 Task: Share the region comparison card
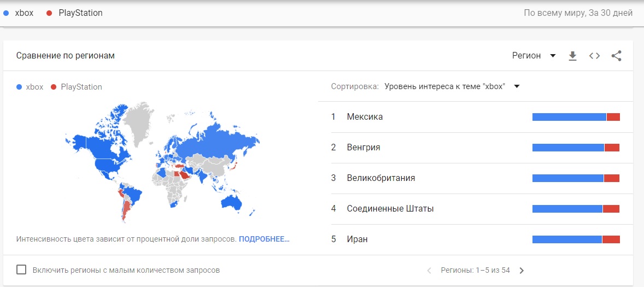pyautogui.click(x=616, y=56)
